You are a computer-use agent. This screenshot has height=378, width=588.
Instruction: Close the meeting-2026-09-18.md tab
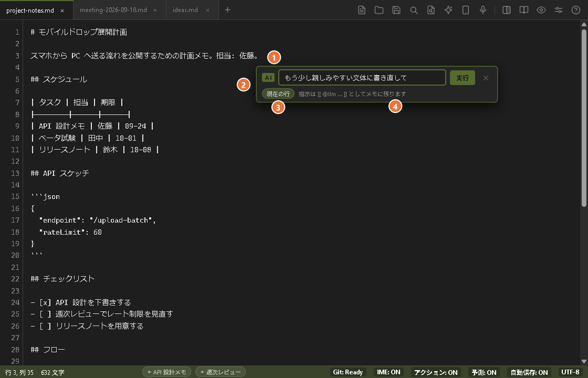pyautogui.click(x=155, y=10)
